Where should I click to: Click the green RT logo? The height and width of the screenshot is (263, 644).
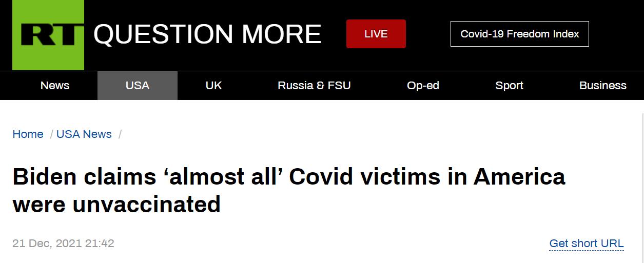tap(48, 35)
